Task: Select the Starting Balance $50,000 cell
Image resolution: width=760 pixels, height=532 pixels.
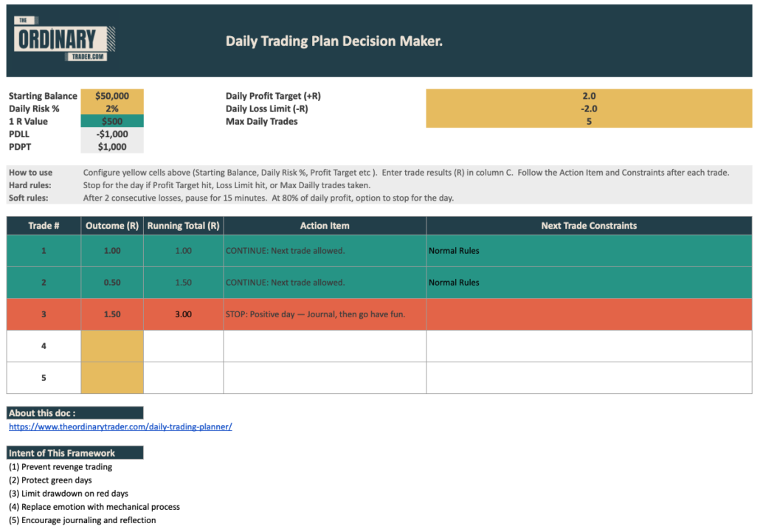Action: (112, 96)
